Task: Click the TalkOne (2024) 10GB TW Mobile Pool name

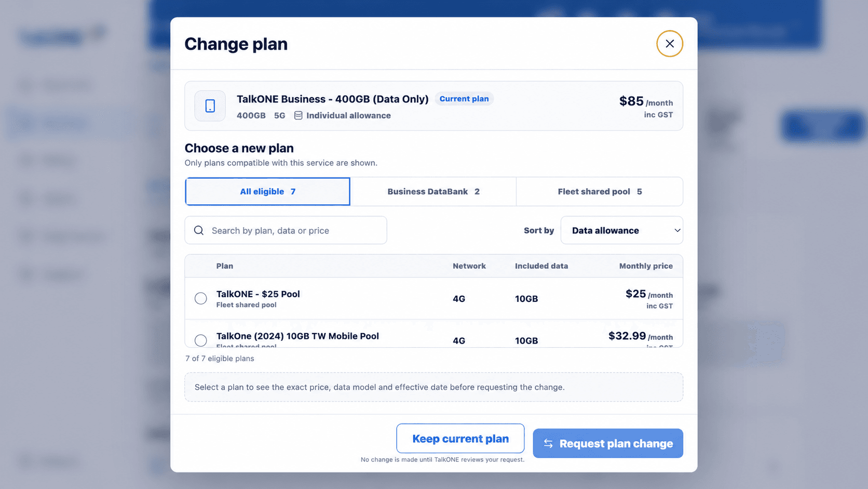Action: tap(297, 336)
